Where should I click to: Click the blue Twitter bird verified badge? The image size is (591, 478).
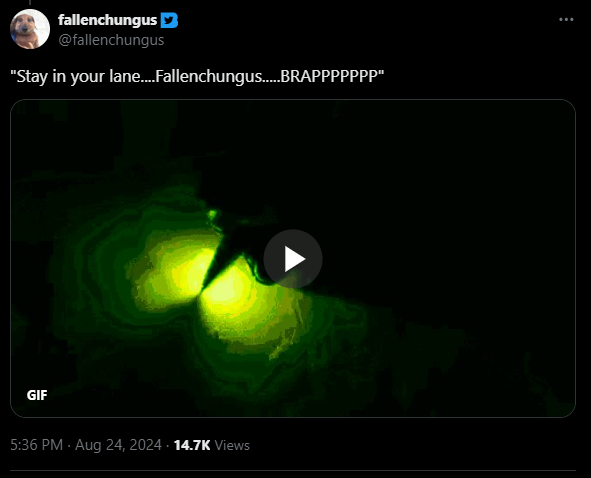point(169,20)
